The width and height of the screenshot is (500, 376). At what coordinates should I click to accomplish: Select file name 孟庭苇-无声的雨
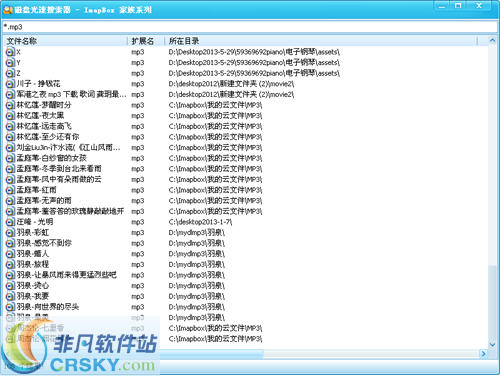(x=44, y=201)
